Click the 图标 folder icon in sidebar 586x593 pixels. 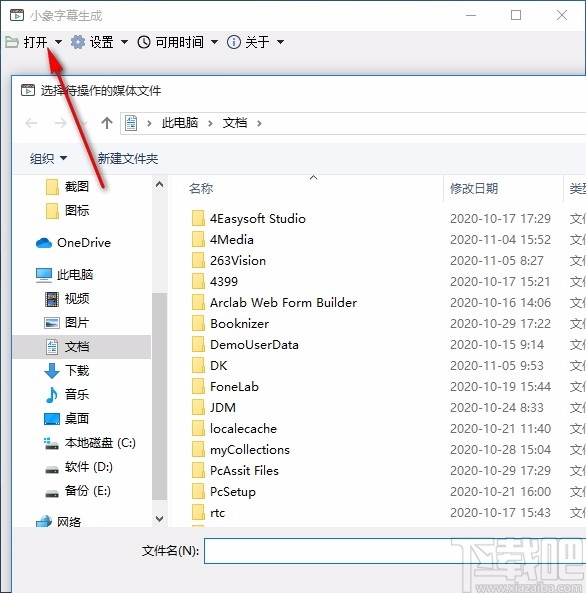[52, 211]
